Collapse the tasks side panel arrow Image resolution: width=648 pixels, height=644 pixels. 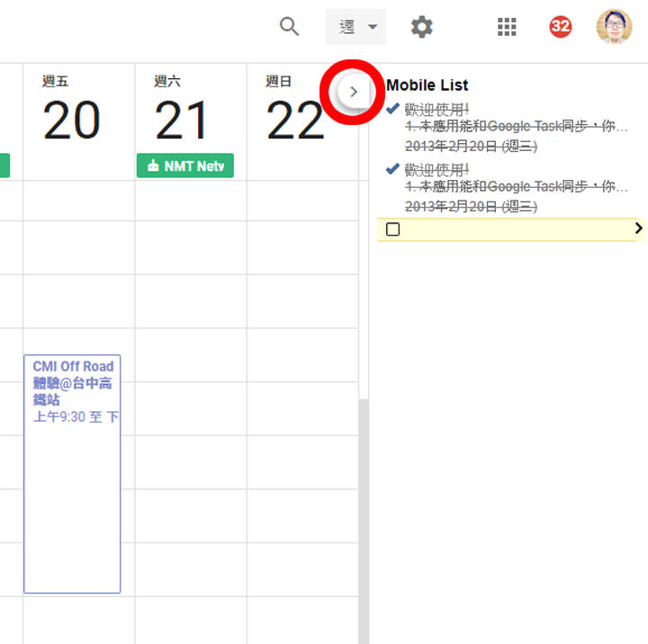pos(354,92)
